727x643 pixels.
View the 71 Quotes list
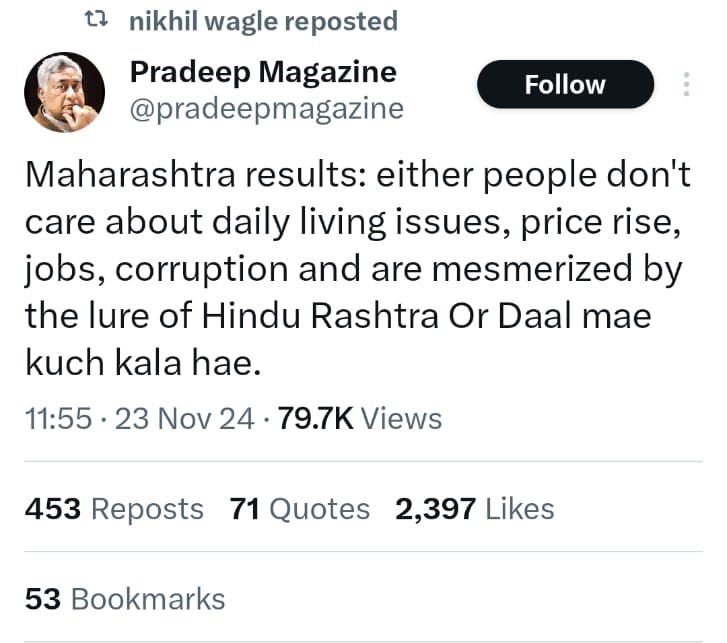click(x=300, y=509)
